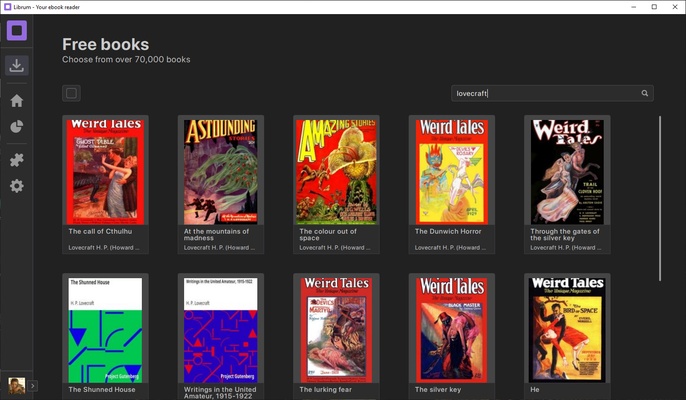Toggle the select-all checkbox above the books
The height and width of the screenshot is (400, 686).
tap(71, 93)
